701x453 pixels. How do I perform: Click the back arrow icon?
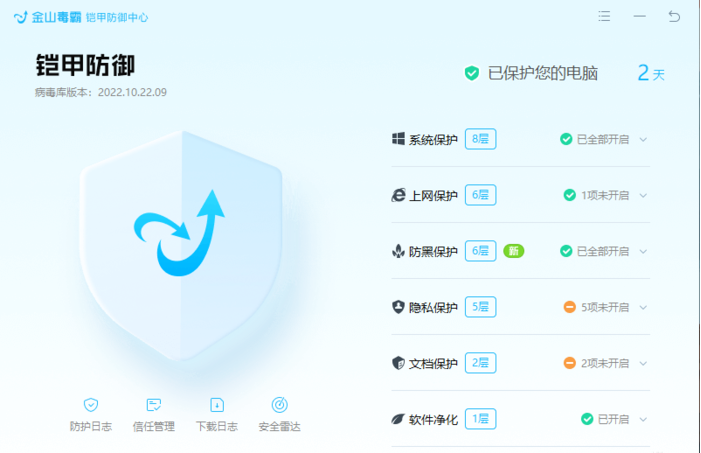pos(674,17)
